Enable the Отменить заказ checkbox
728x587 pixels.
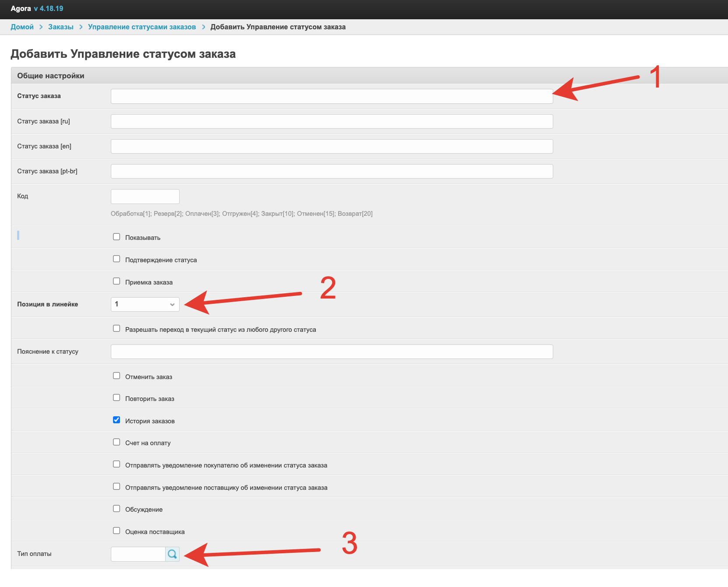pyautogui.click(x=117, y=376)
